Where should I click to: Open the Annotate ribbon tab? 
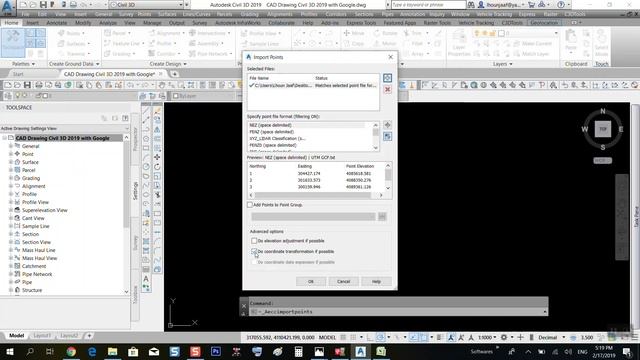tap(56, 23)
